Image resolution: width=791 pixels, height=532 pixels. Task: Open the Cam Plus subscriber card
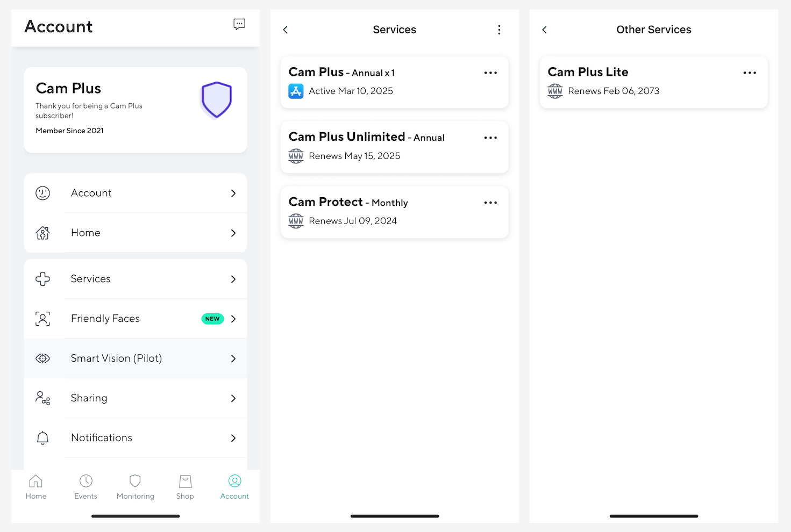coord(136,110)
